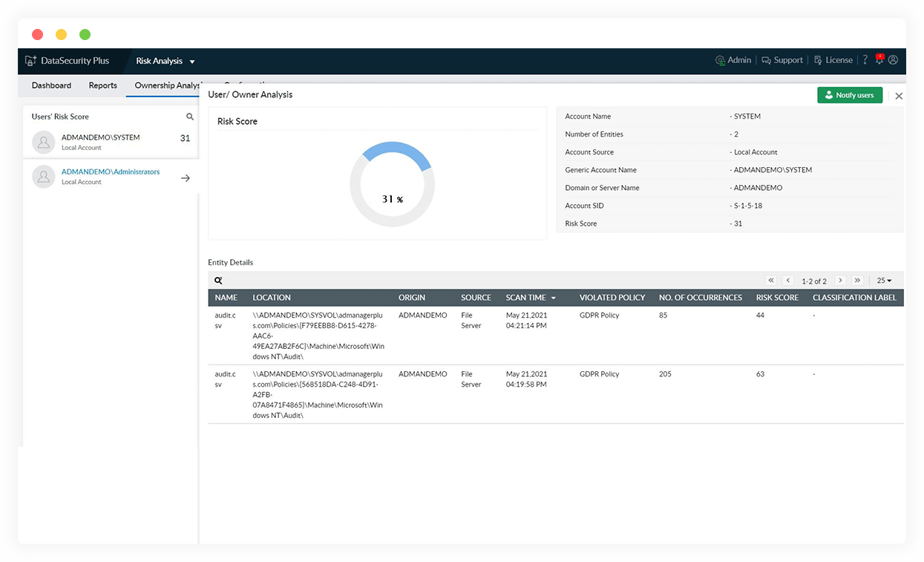
Task: Go to the first page of entities
Action: point(771,281)
